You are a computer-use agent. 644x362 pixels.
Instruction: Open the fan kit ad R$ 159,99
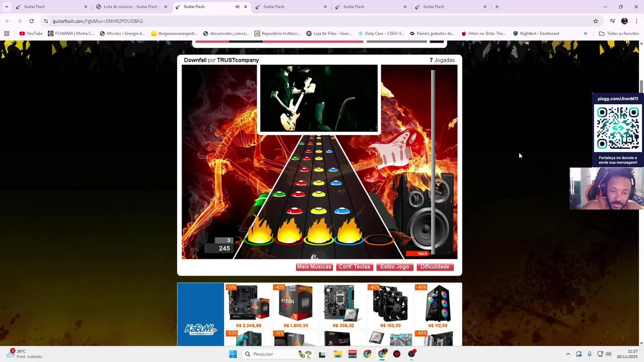click(390, 306)
